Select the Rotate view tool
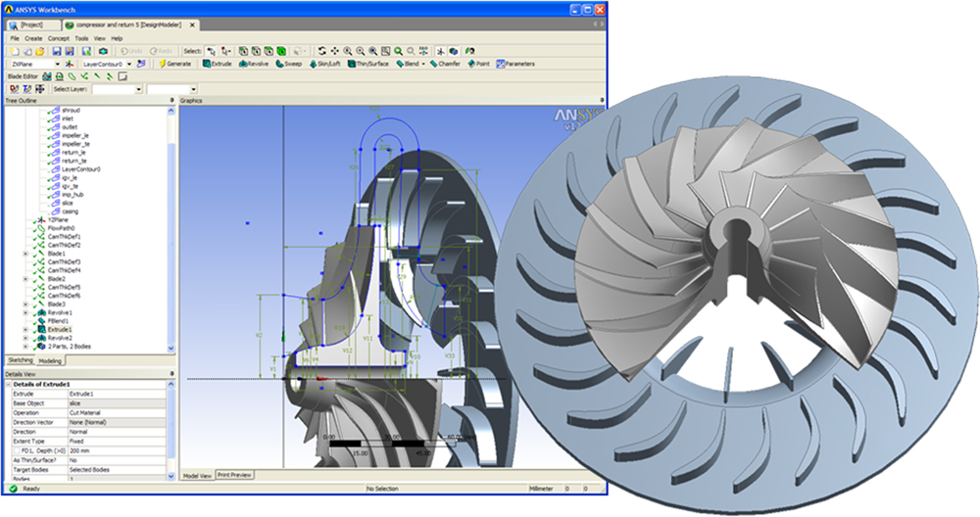 (321, 51)
